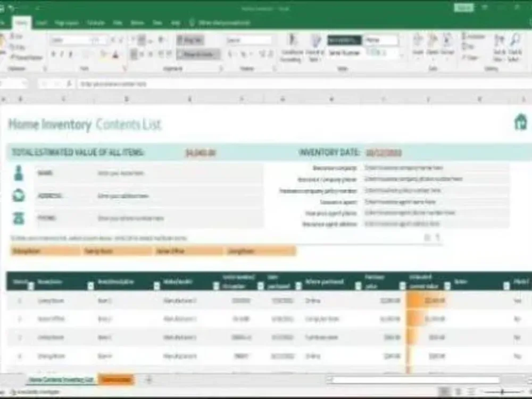
Task: Switch to Page Break Preview in status bar
Action: [x=471, y=392]
